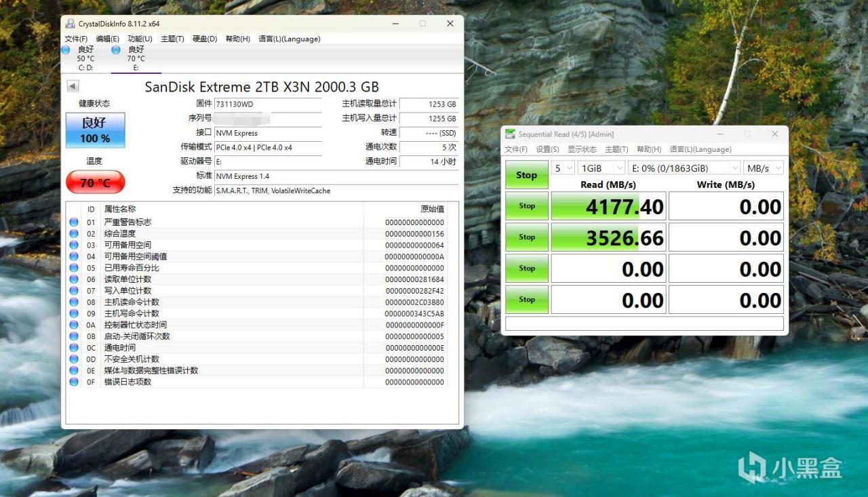868x497 pixels.
Task: Open 硬盘(D) menu in CrystalDiskInfo
Action: click(x=205, y=39)
